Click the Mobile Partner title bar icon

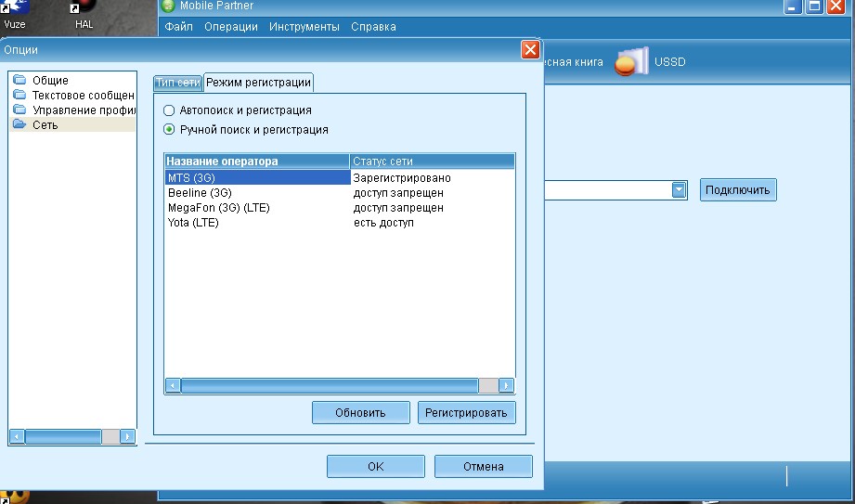(168, 6)
